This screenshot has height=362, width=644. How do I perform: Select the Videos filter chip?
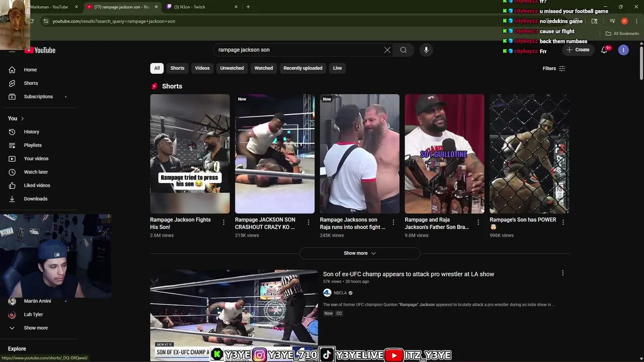click(x=202, y=68)
